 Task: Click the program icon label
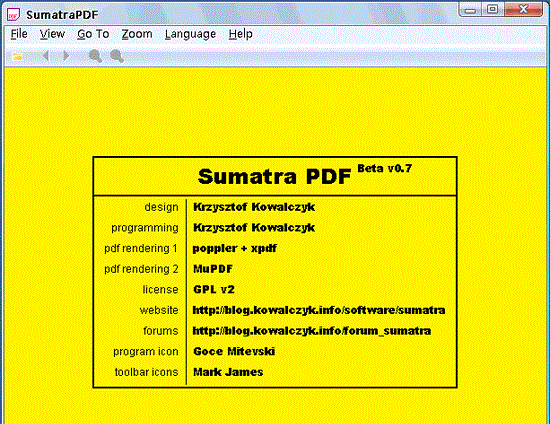coord(146,352)
